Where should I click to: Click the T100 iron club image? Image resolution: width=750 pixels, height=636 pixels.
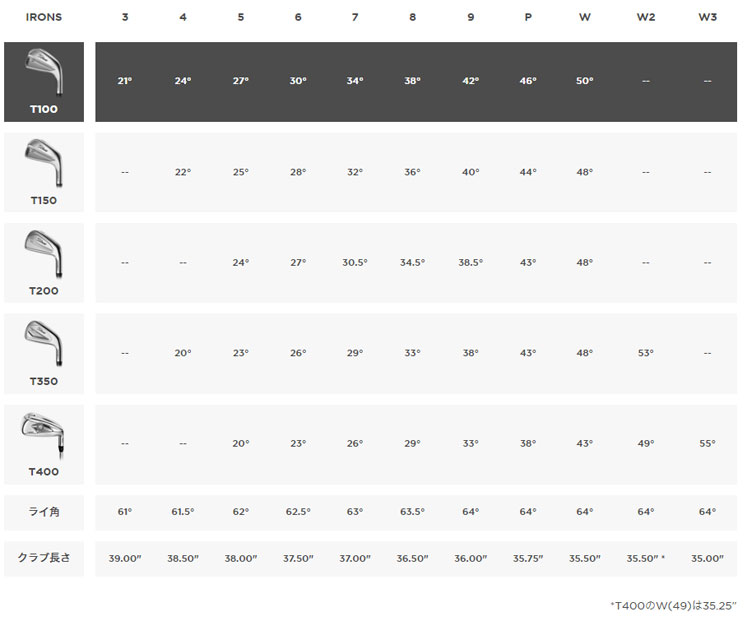[x=45, y=69]
